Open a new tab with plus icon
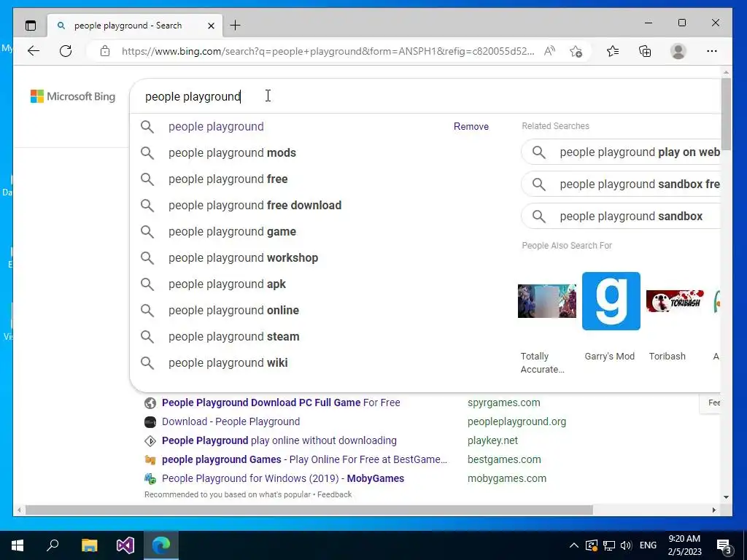Viewport: 747px width, 560px height. pos(236,26)
